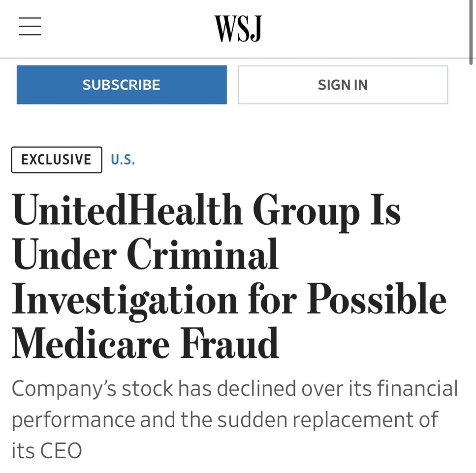476x473 pixels.
Task: Tap the blue SUBSCRIBE button
Action: pyautogui.click(x=122, y=85)
